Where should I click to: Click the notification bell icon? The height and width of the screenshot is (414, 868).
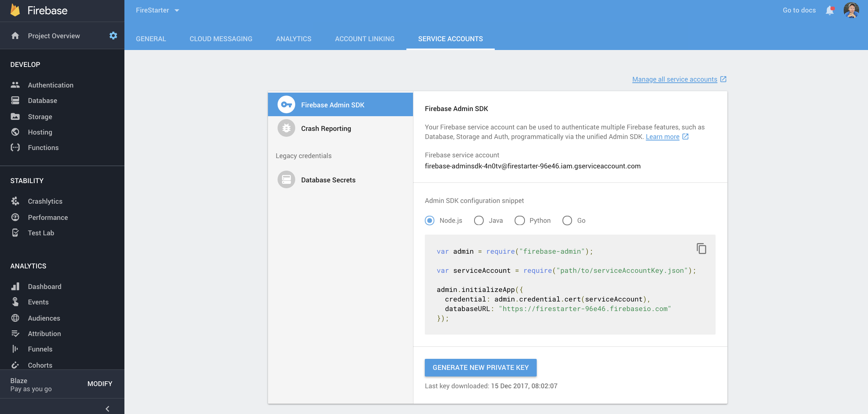coord(830,10)
